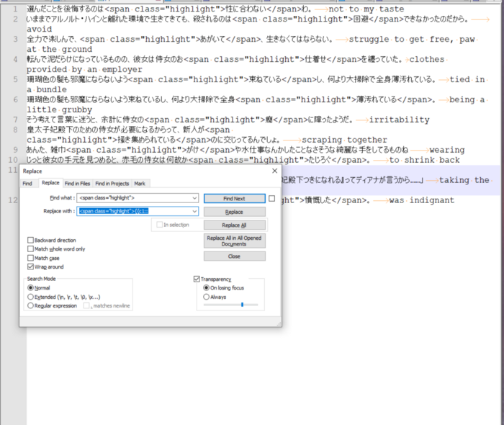Select Extended search mode
This screenshot has width=504, height=425.
pyautogui.click(x=30, y=297)
